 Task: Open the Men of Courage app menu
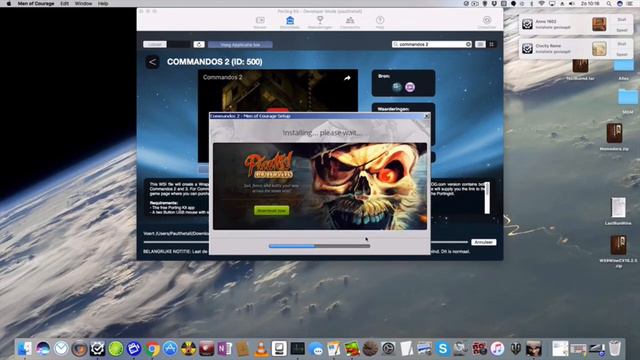click(36, 3)
